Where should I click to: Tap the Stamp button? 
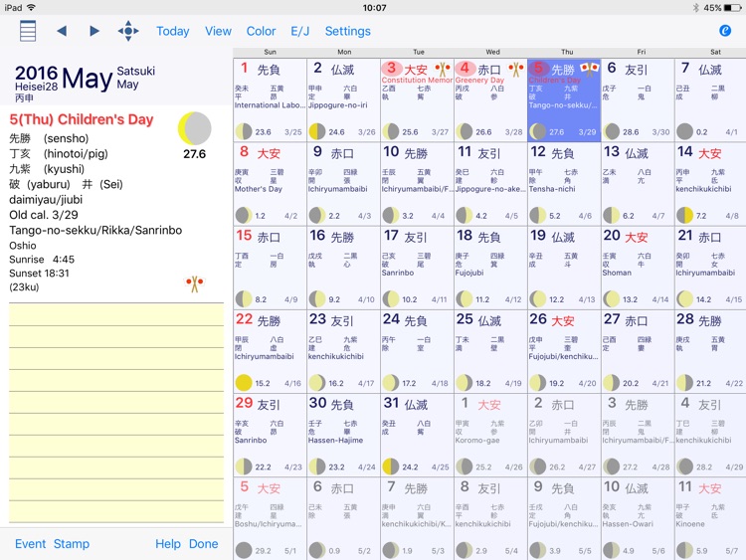[x=72, y=544]
